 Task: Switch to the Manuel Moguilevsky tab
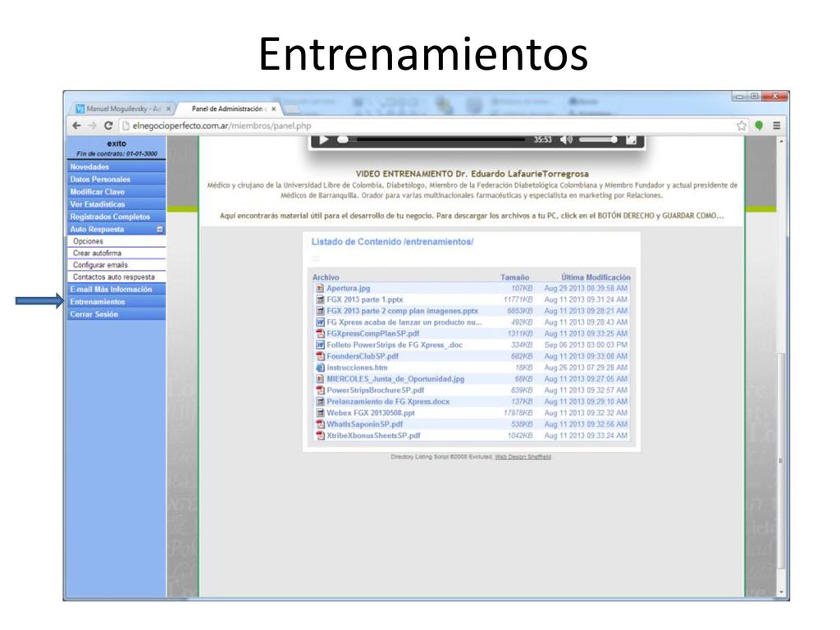pos(123,109)
